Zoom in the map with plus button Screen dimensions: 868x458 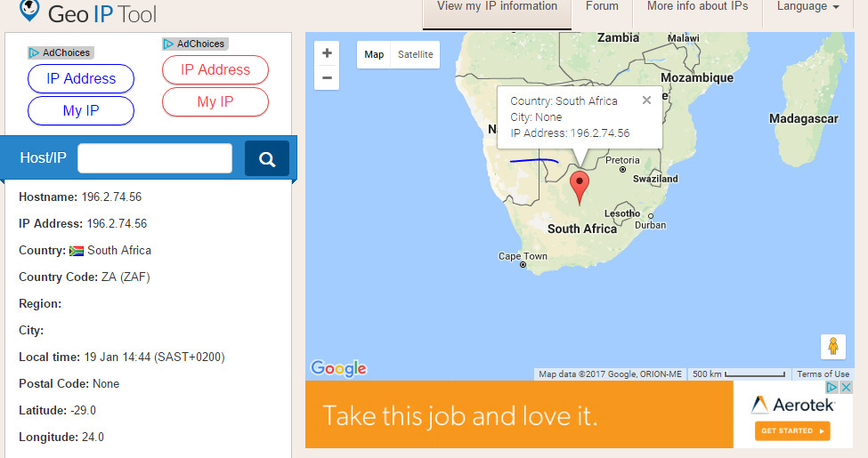(327, 53)
